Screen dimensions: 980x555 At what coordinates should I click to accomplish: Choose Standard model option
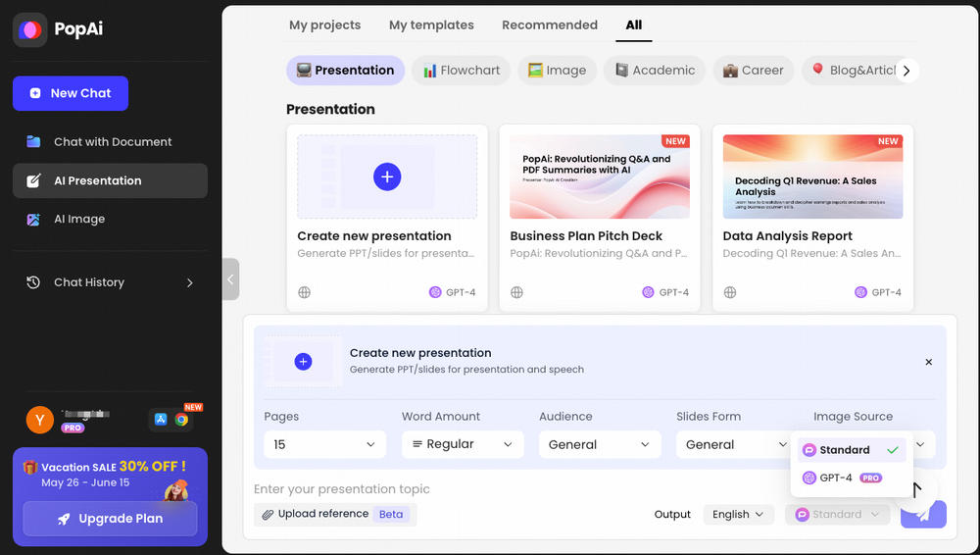852,450
